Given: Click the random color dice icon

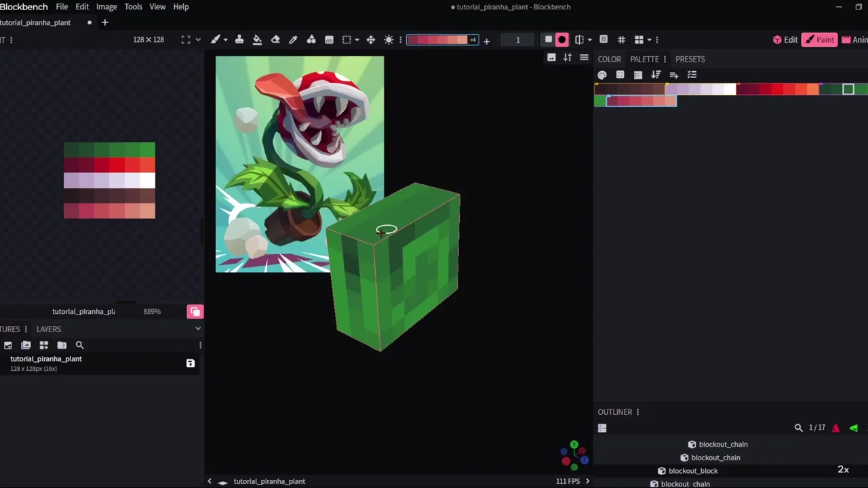Looking at the screenshot, I should click(620, 75).
